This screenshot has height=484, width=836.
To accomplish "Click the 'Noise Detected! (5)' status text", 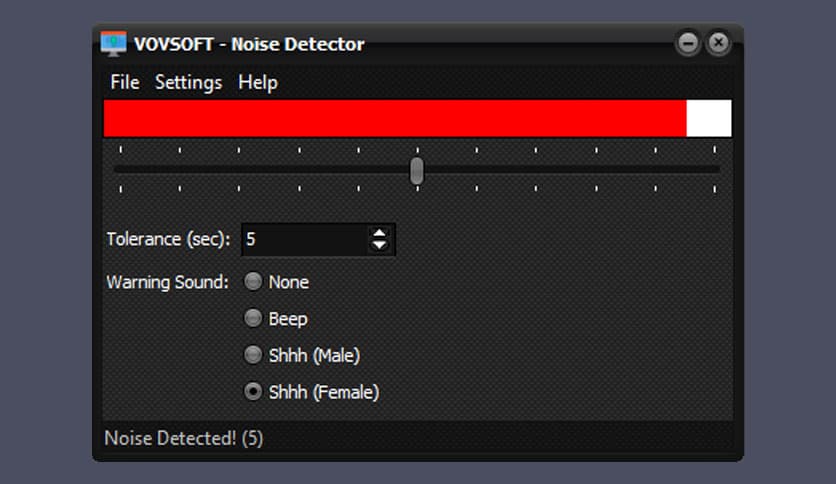I will [183, 438].
